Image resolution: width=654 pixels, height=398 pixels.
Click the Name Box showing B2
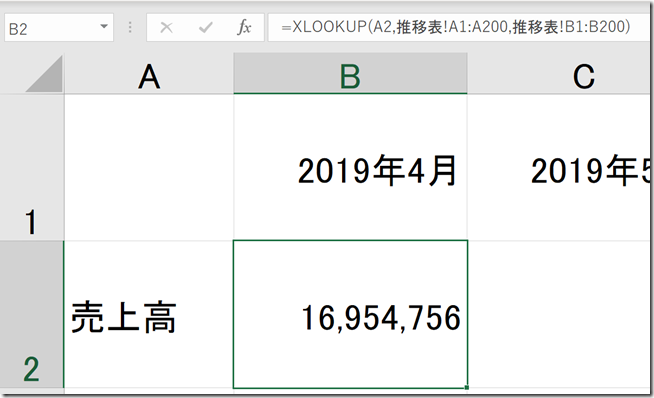[x=59, y=28]
